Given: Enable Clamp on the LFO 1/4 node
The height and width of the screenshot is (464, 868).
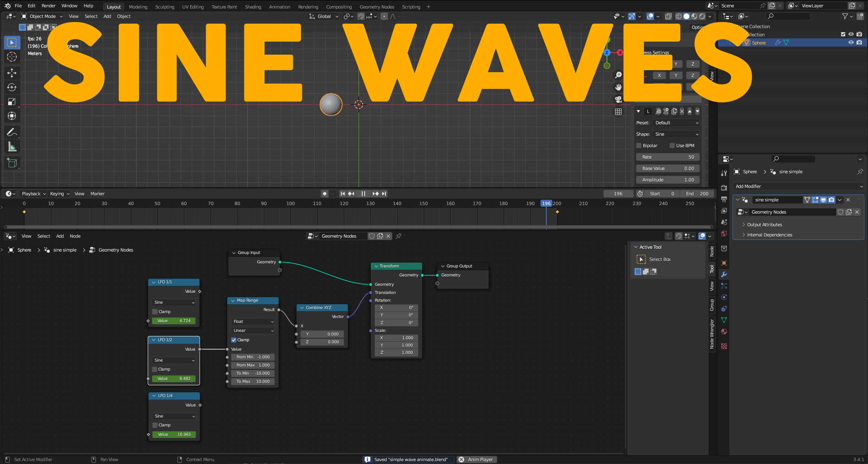Looking at the screenshot, I should [x=155, y=425].
